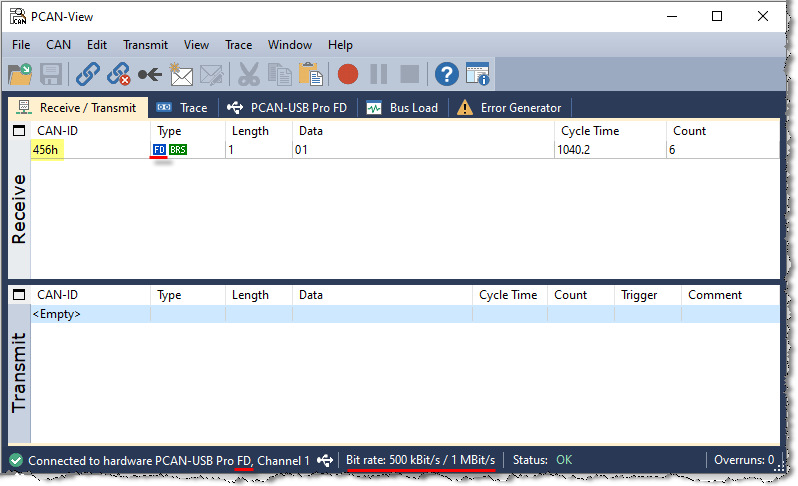Click the PCAN-View app icon in title bar
This screenshot has height=486, width=798.
(18, 16)
